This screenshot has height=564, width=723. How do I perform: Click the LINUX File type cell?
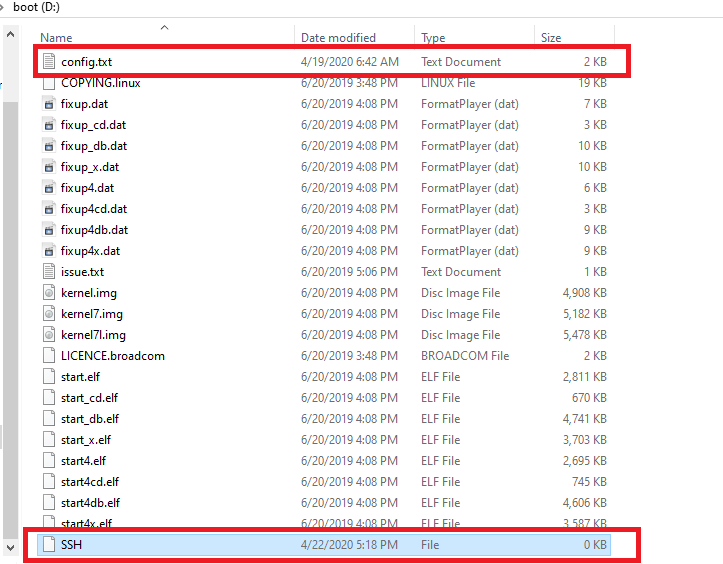[x=448, y=83]
